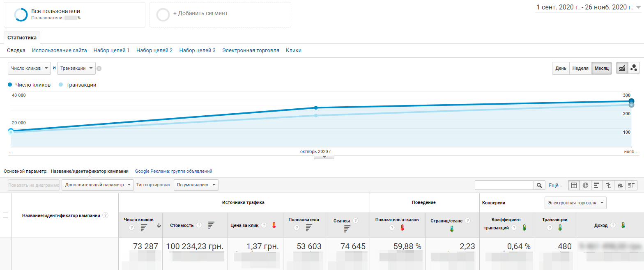Click the green thermometer beside Доход
644x270 pixels.
pyautogui.click(x=623, y=225)
